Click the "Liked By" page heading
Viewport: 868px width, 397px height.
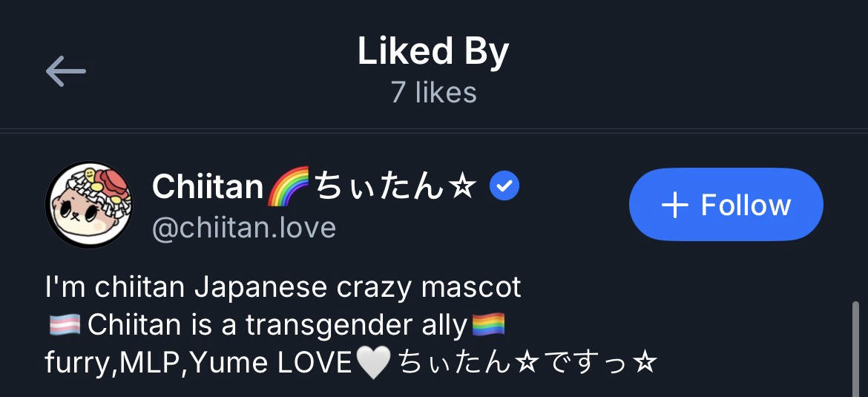[433, 52]
